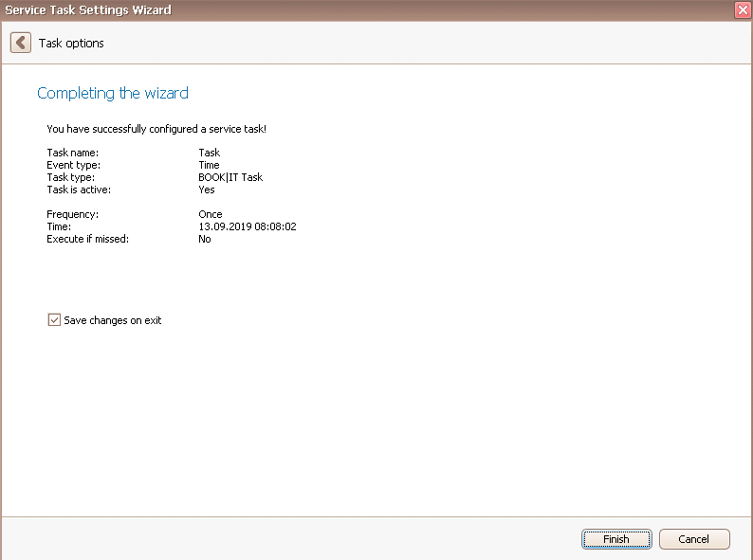753x560 pixels.
Task: Click the 'Task name:' label
Action: click(x=72, y=153)
